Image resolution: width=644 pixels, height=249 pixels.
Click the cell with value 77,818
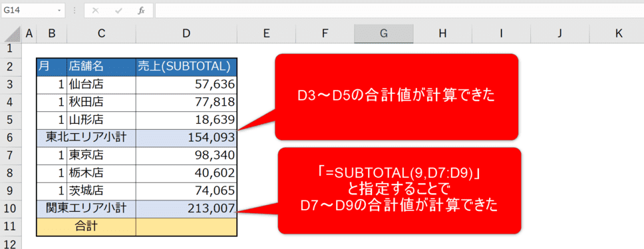(186, 103)
